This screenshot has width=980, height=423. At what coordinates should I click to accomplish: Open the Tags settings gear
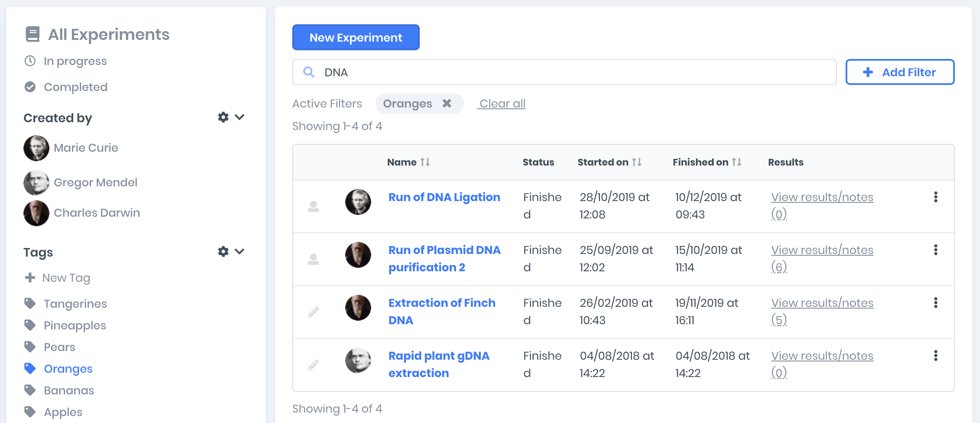(x=223, y=252)
